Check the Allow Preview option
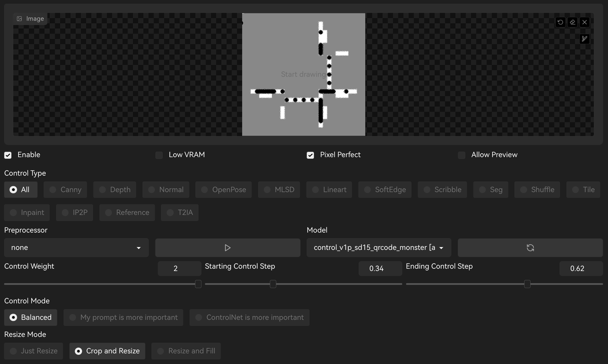 coord(462,155)
